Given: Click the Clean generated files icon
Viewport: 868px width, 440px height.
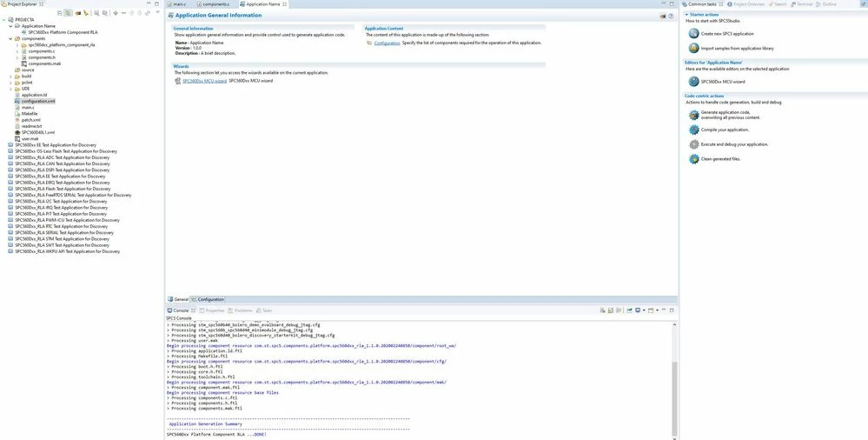Looking at the screenshot, I should pyautogui.click(x=693, y=159).
